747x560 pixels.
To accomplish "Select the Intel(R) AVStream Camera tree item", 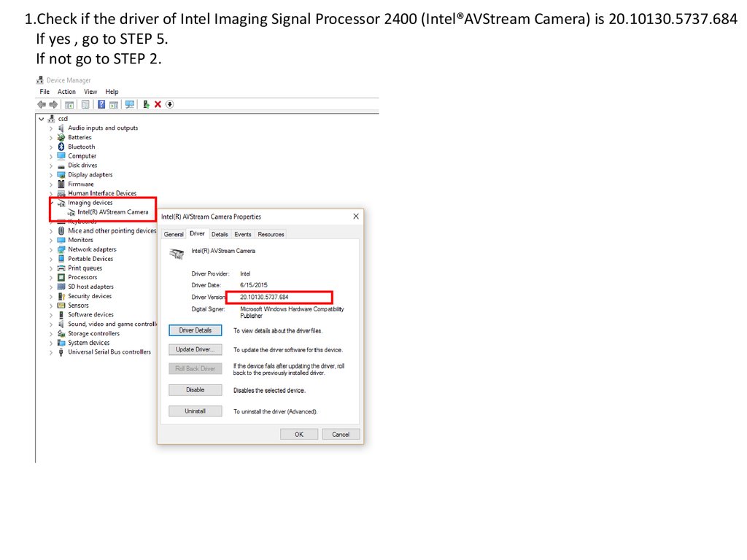I will (x=113, y=212).
